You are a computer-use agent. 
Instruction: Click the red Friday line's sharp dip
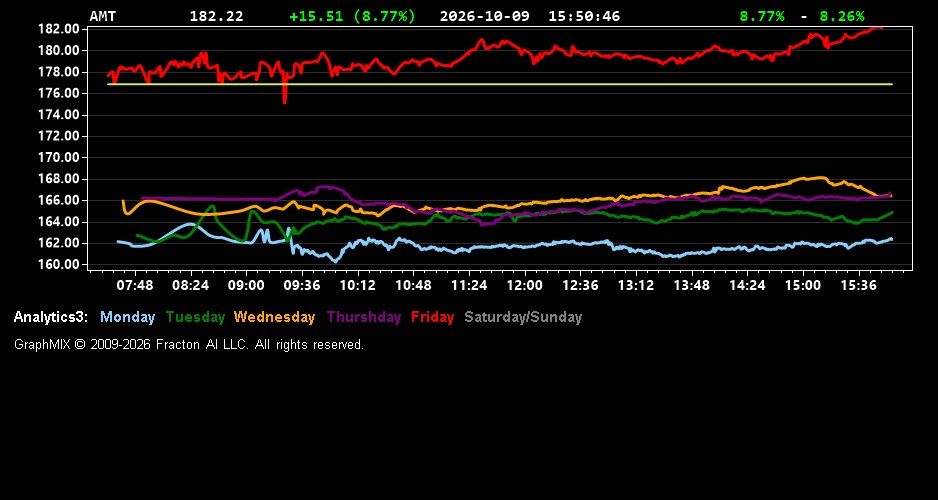(x=285, y=96)
